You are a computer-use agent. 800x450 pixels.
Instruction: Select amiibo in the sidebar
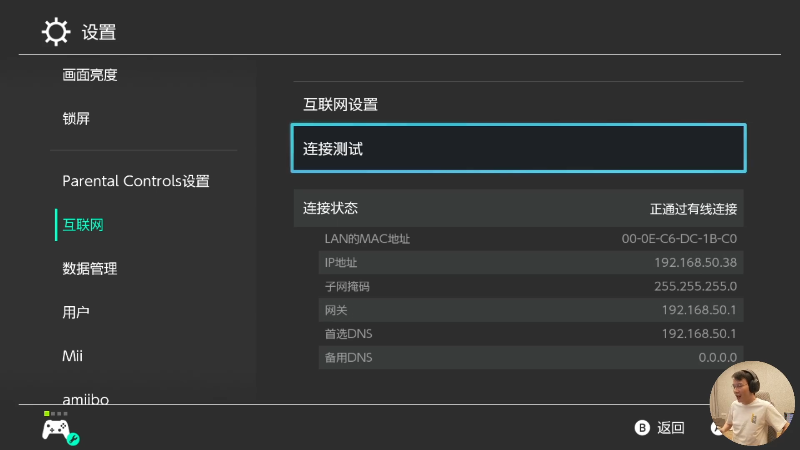tap(86, 399)
